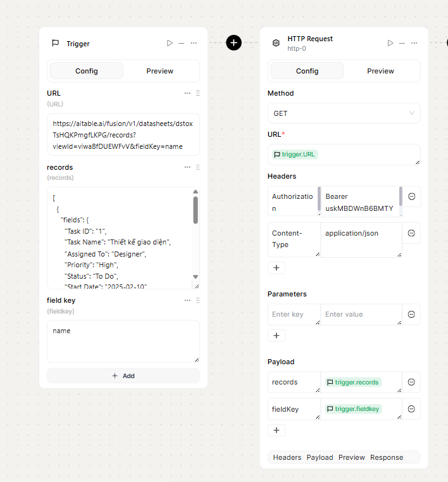This screenshot has height=482, width=448.
Task: Open options for the records field
Action: pos(187,167)
